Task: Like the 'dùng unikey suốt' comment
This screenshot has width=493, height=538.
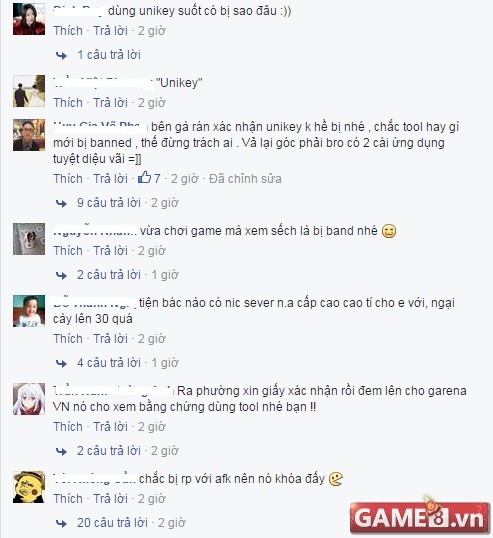Action: [68, 31]
